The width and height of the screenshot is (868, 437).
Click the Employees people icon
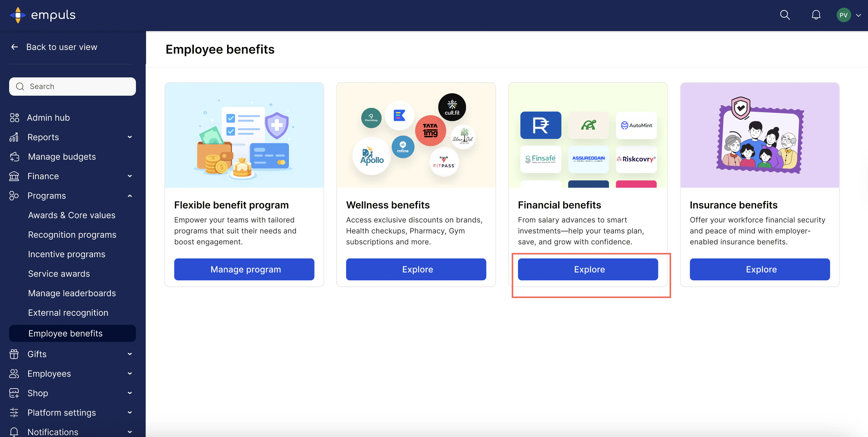[x=14, y=374]
